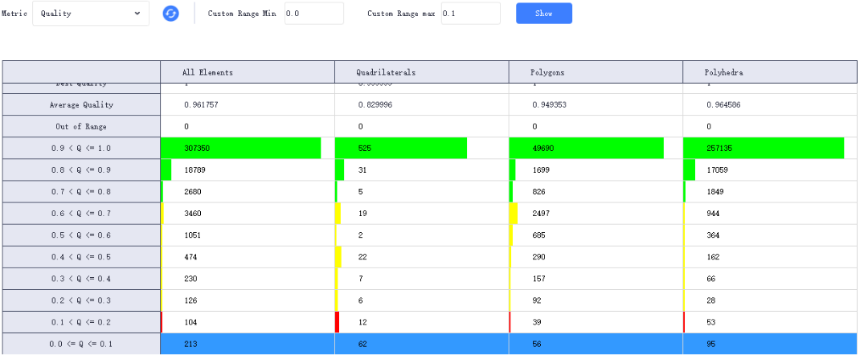Click the Out of Range row label
This screenshot has width=868, height=355.
pos(81,126)
